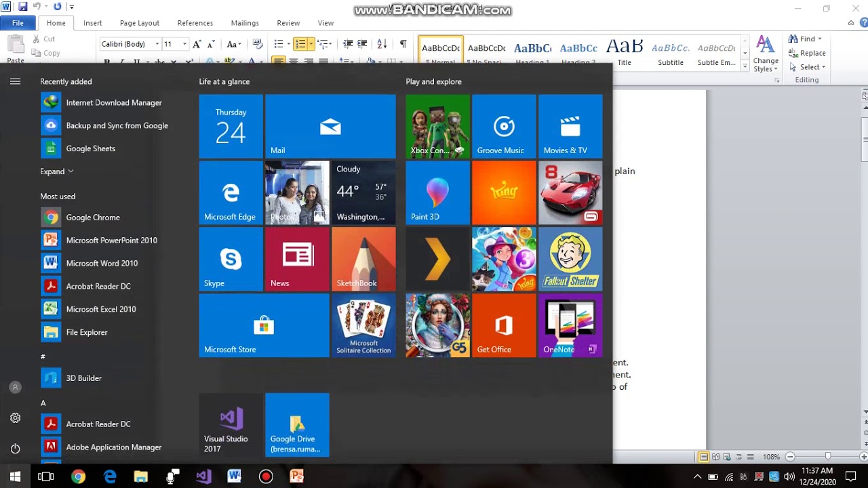Open the Microsoft Store tile

[264, 325]
